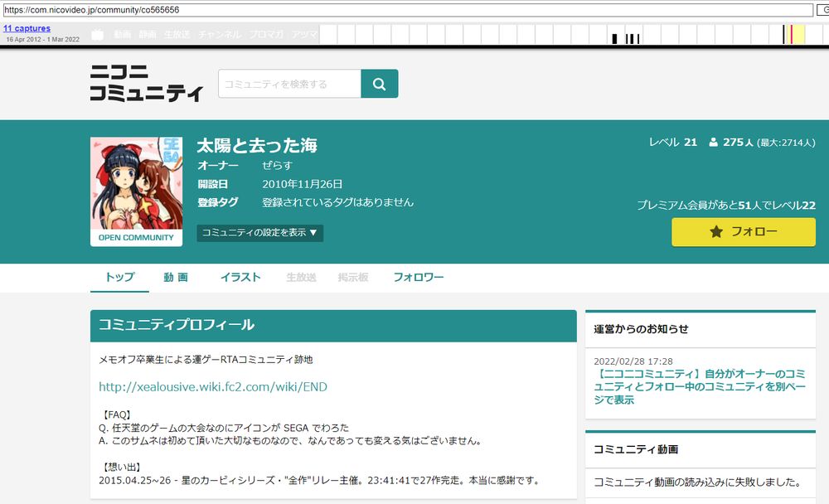The height and width of the screenshot is (504, 829).
Task: Click プレミアム会員があと51人でレベル22 text
Action: pos(726,206)
